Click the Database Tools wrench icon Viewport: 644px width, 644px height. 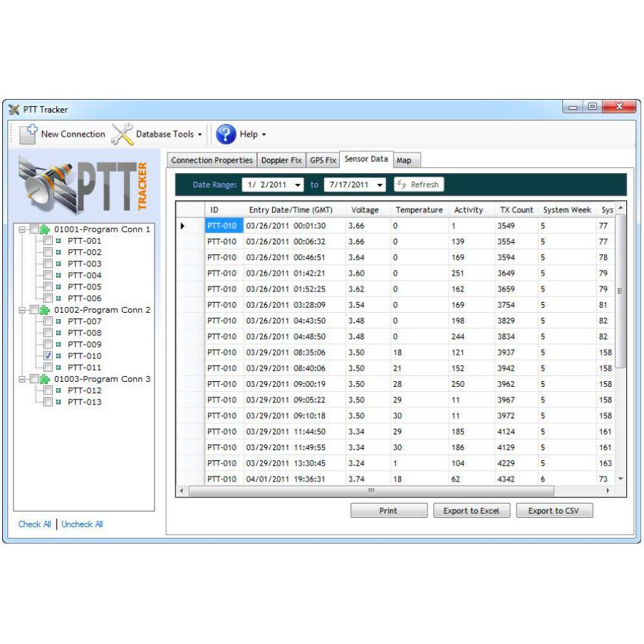coord(122,135)
